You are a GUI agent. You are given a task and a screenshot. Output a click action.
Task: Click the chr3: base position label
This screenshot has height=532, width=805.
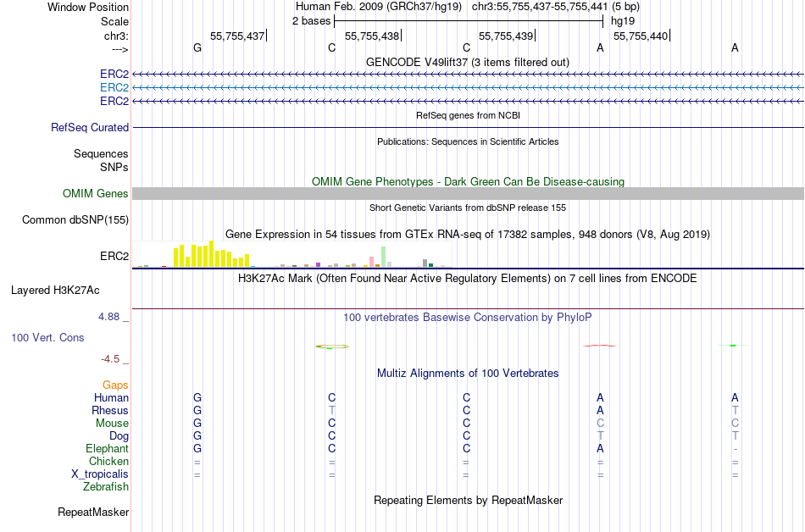[x=116, y=36]
